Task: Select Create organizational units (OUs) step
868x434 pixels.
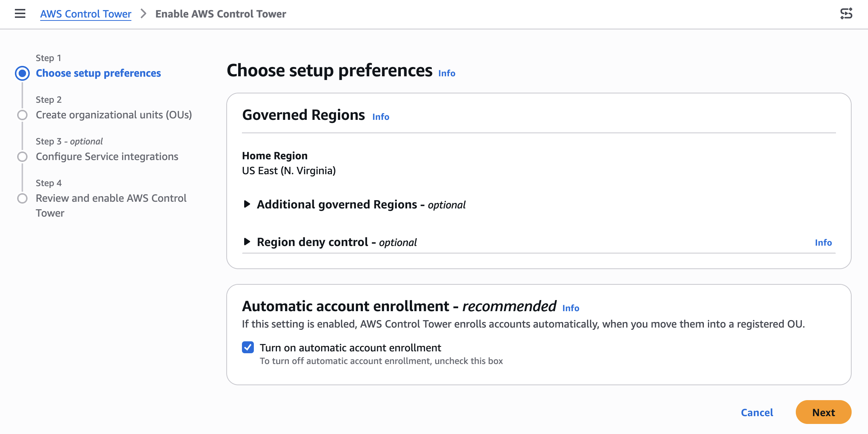Action: tap(114, 115)
